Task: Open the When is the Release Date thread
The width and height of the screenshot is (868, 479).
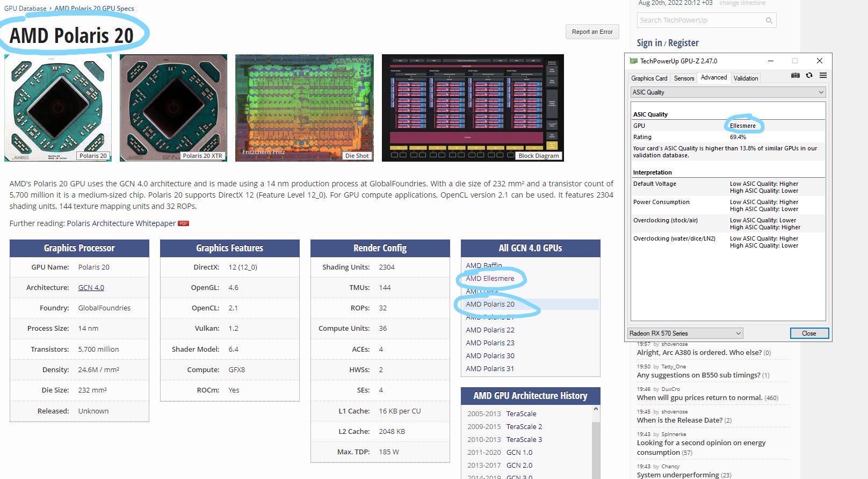Action: click(679, 420)
